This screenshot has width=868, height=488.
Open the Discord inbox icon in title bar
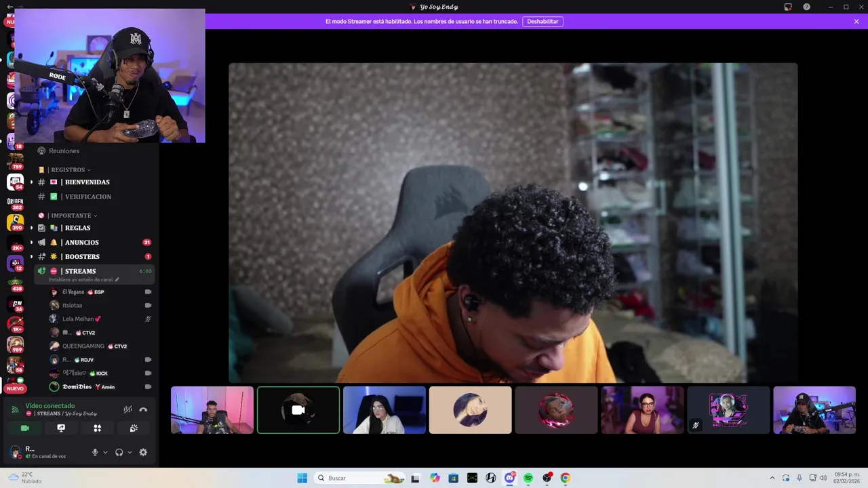788,7
